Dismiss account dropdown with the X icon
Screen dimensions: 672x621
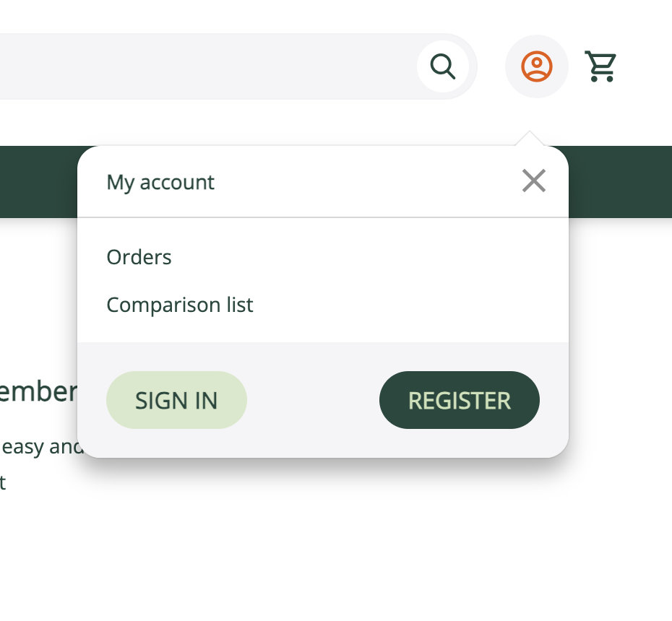534,181
